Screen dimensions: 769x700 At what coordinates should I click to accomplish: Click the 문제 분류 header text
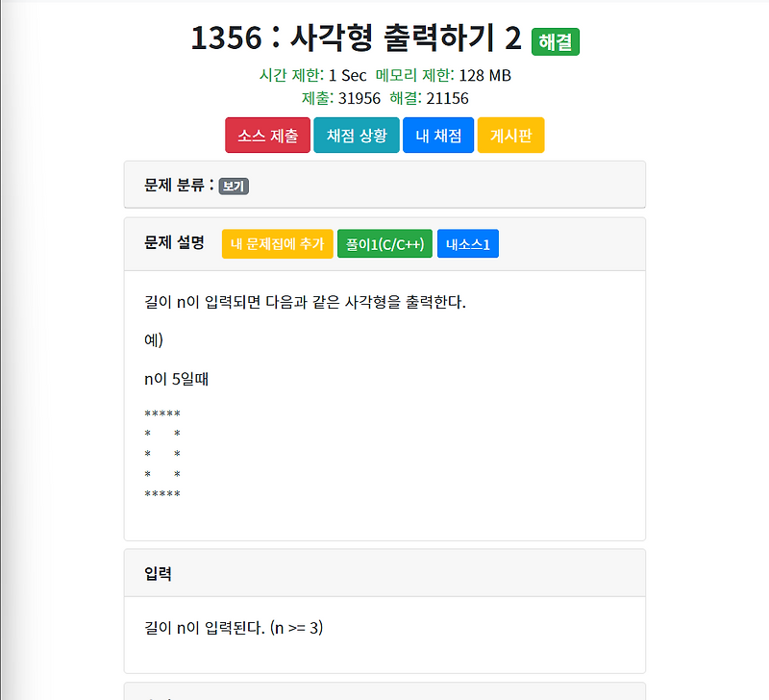(x=176, y=186)
